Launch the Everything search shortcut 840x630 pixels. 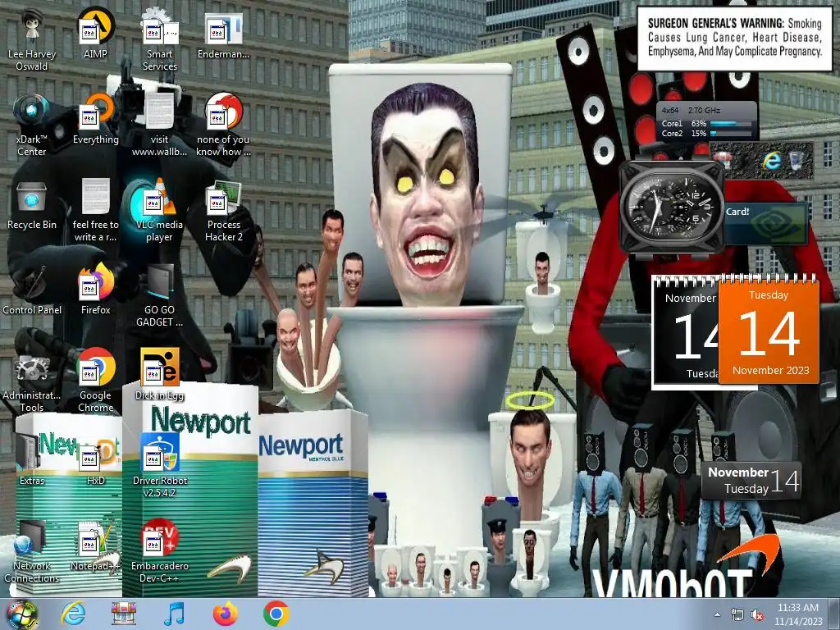95,120
